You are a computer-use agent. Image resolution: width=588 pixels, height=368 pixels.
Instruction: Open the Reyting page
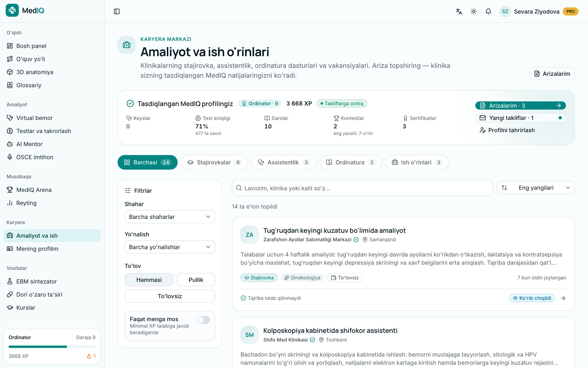(52, 203)
